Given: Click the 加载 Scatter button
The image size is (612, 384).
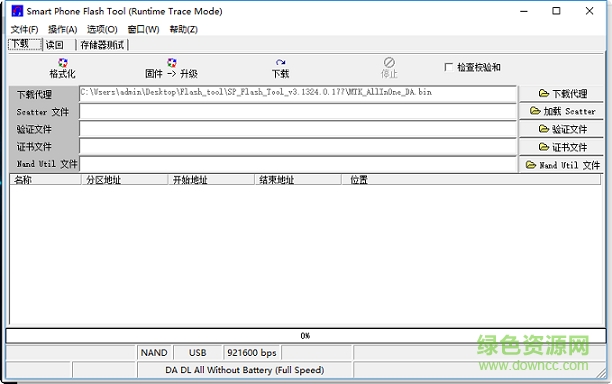Looking at the screenshot, I should (561, 111).
